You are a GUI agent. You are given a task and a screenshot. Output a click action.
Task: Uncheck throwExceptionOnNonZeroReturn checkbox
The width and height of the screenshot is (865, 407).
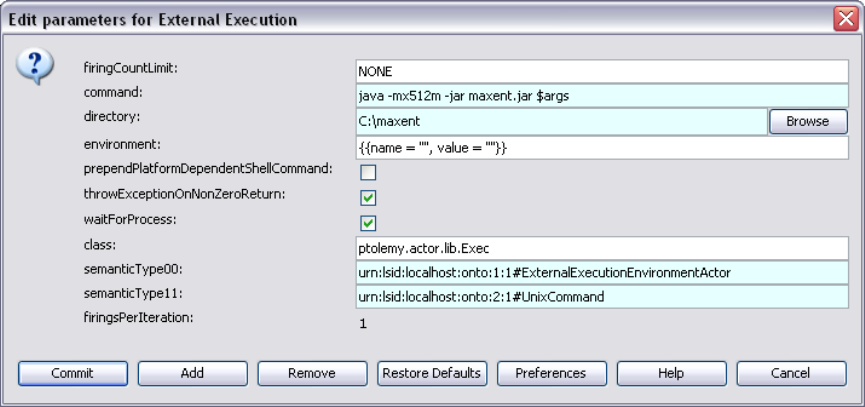[x=368, y=198]
